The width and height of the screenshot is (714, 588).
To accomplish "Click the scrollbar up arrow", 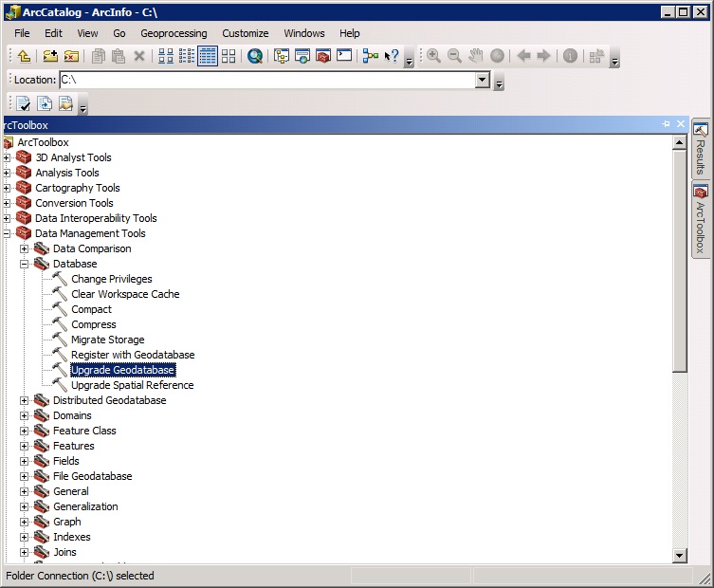I will (x=680, y=143).
